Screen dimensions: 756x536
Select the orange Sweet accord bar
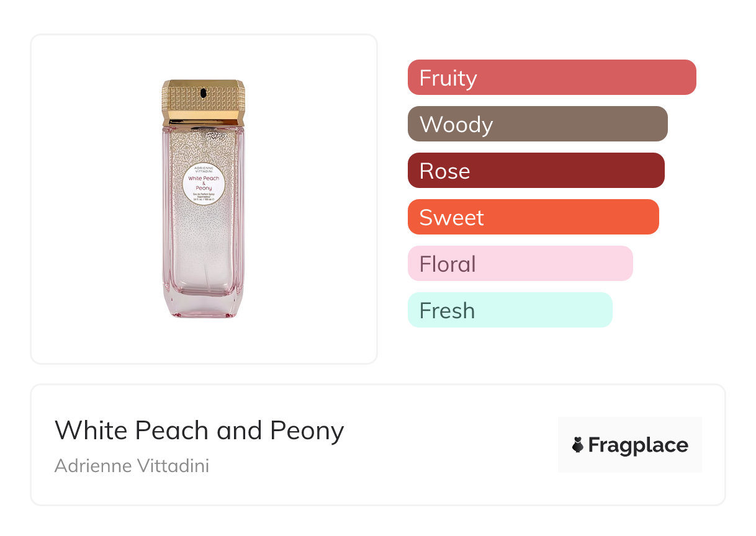tap(533, 217)
